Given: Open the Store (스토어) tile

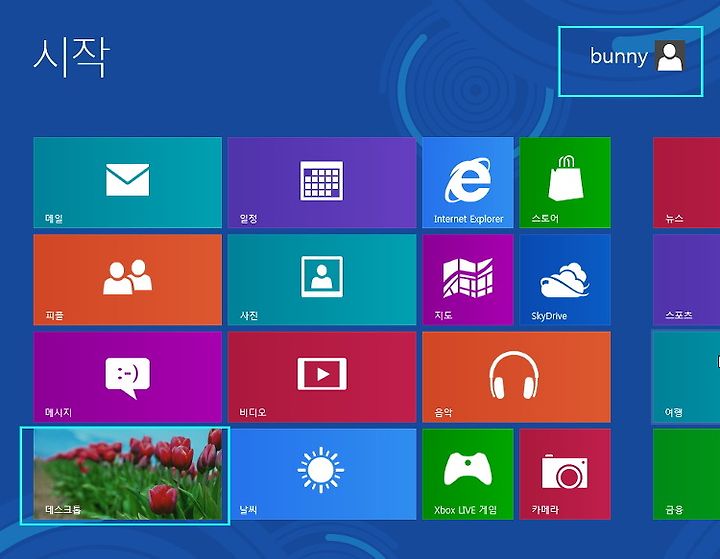Looking at the screenshot, I should pos(565,182).
